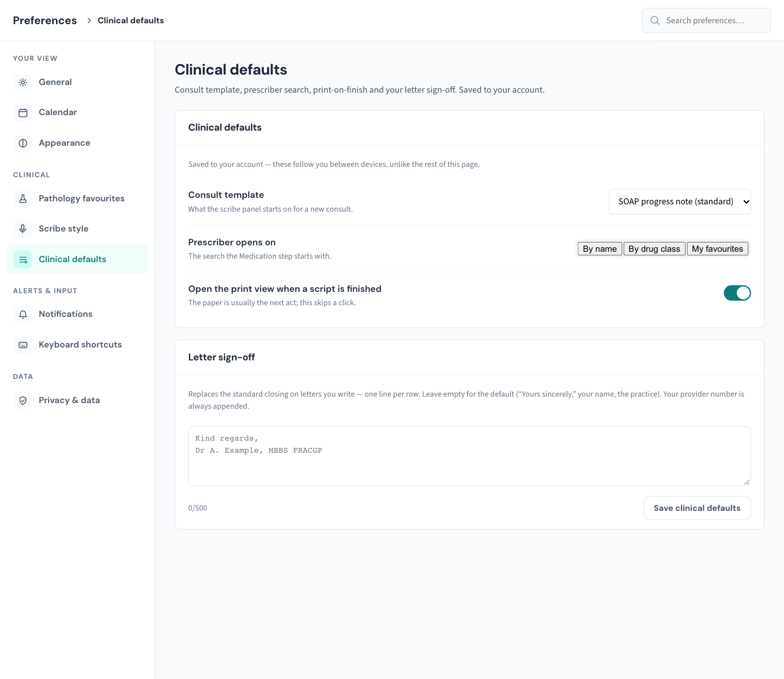784x679 pixels.
Task: Select the My favourites prescriber option
Action: point(717,249)
